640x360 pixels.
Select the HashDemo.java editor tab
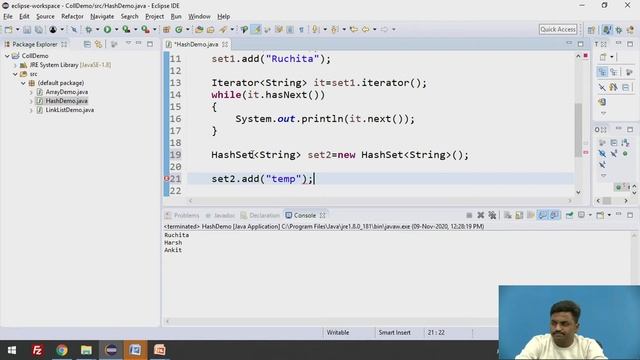point(196,44)
